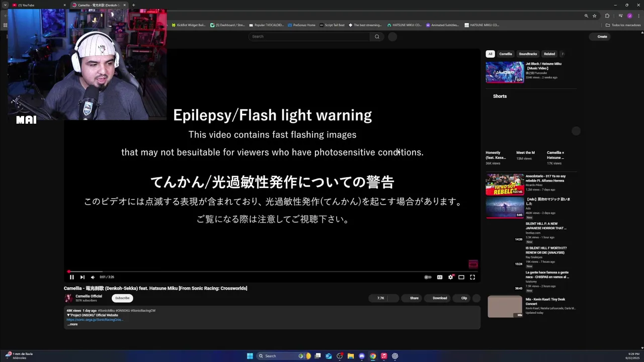Open File Explorer from the taskbar
The image size is (644, 362).
tap(351, 356)
